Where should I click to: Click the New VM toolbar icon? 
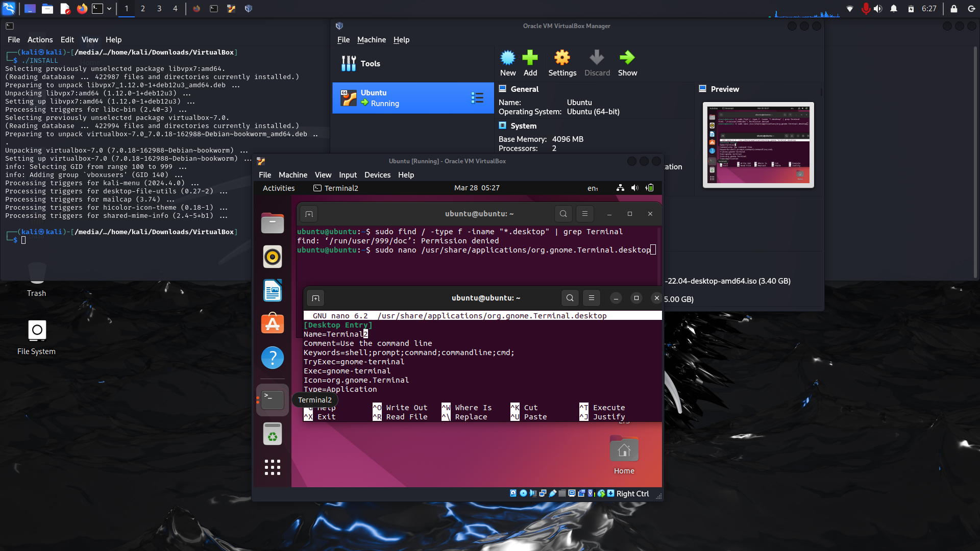(x=507, y=58)
